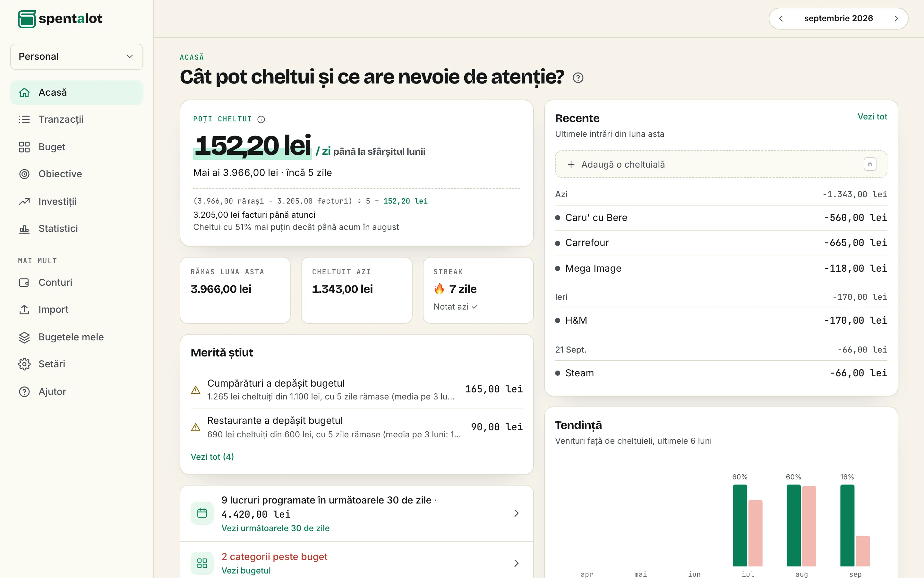924x578 pixels.
Task: Click the Bugetele mele layers icon
Action: pos(24,337)
